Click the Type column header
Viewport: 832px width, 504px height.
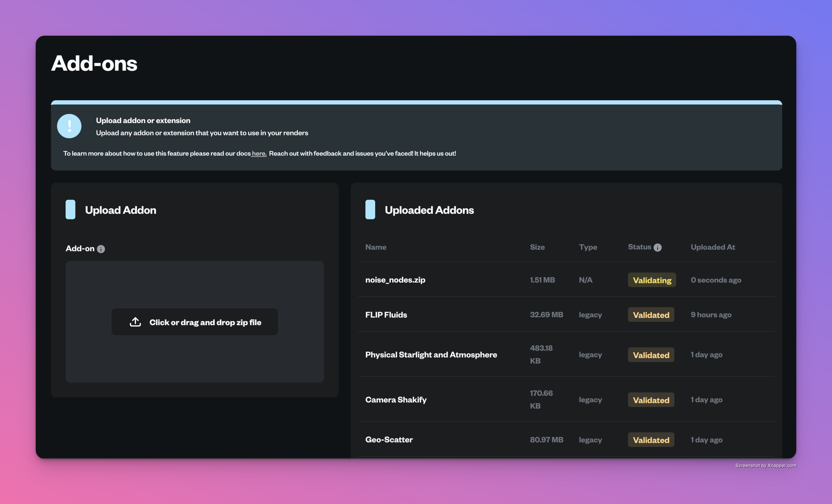click(x=588, y=247)
